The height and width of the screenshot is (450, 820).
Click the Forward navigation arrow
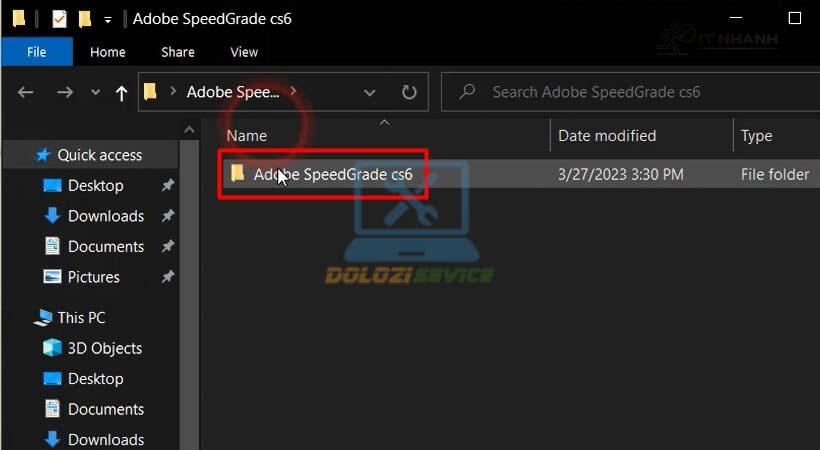[x=65, y=92]
